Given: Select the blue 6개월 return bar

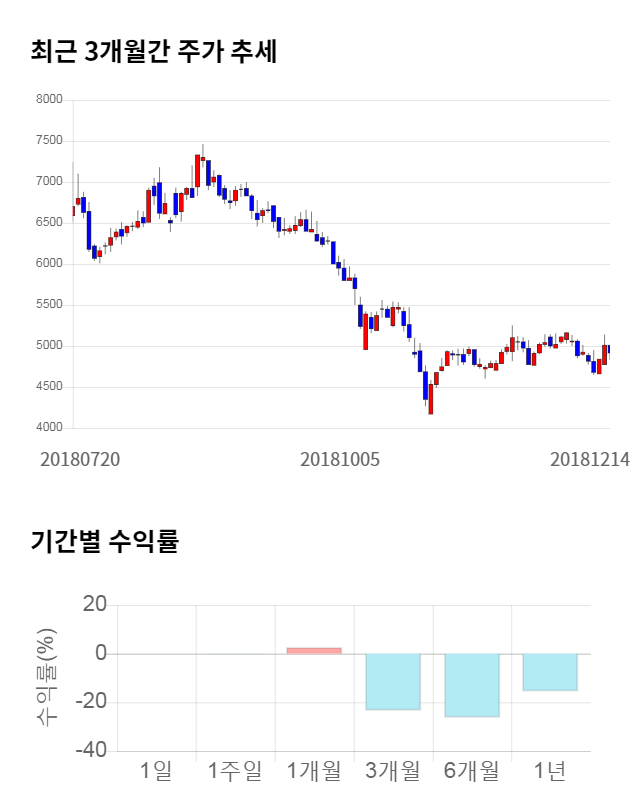Looking at the screenshot, I should [x=472, y=685].
